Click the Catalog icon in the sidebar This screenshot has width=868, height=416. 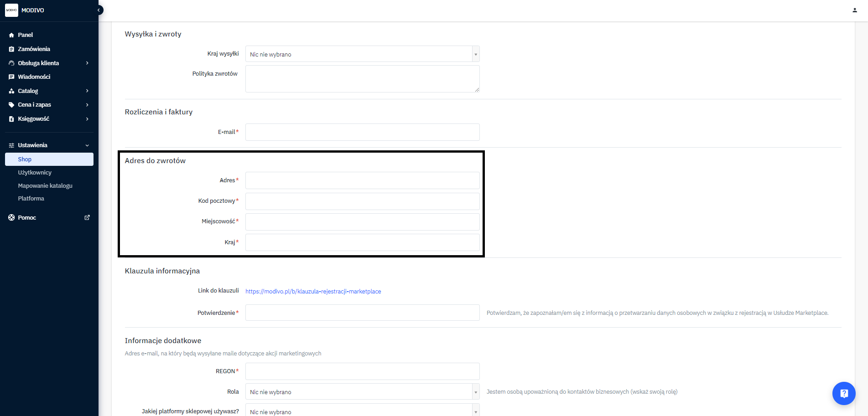[11, 91]
